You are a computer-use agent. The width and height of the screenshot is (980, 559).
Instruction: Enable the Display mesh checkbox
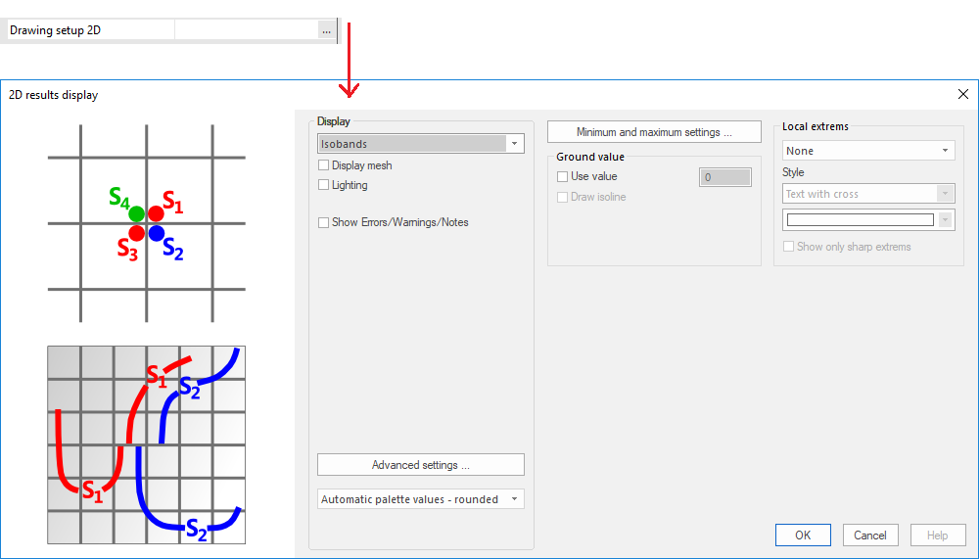tap(324, 165)
